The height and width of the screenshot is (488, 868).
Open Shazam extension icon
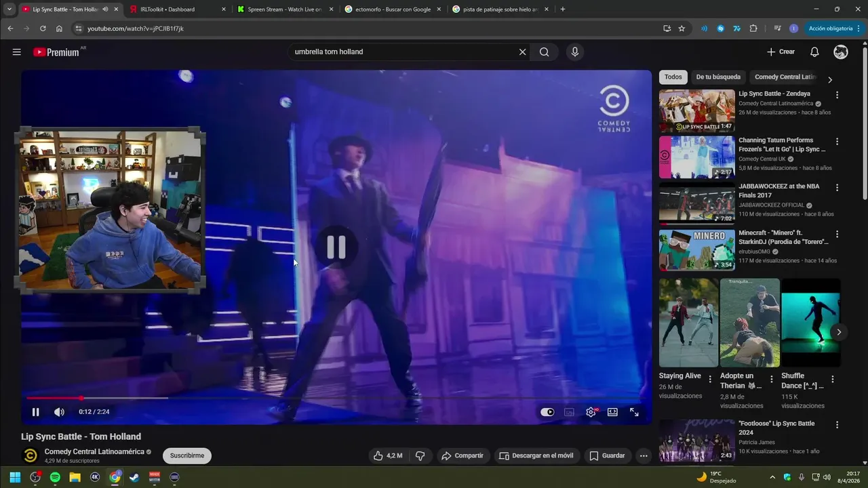(720, 28)
